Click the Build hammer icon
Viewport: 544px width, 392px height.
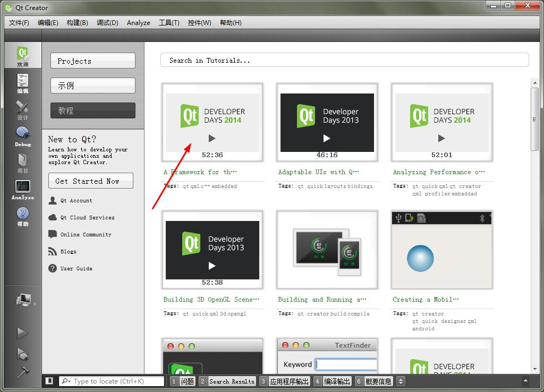click(22, 372)
